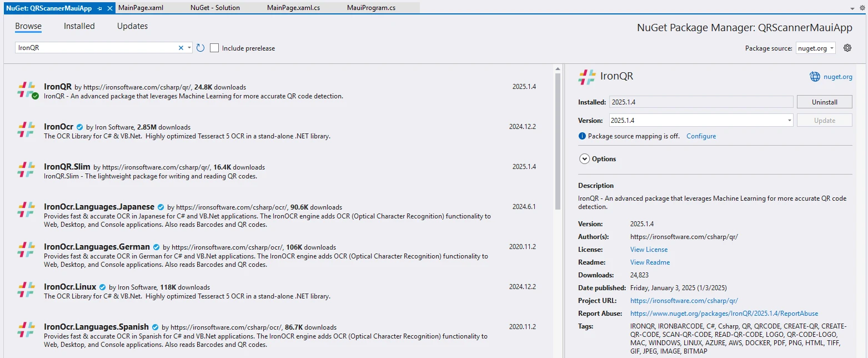Click the IronOcr.Linux package logo icon

pyautogui.click(x=26, y=290)
